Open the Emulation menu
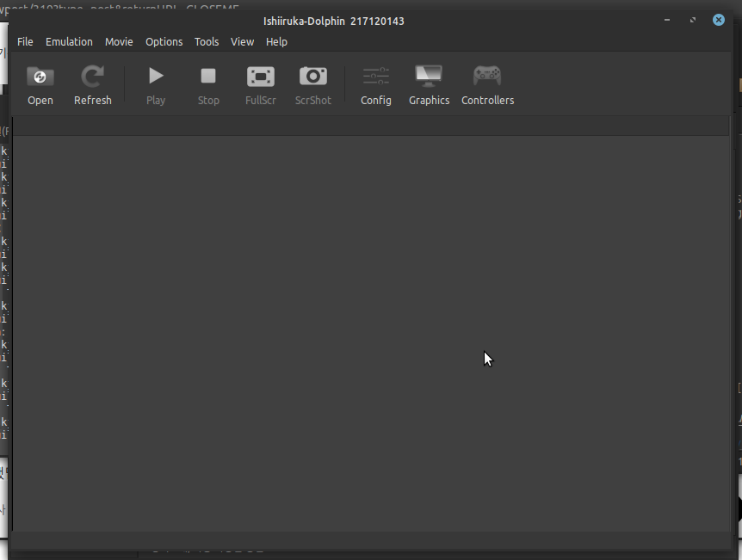 tap(69, 41)
